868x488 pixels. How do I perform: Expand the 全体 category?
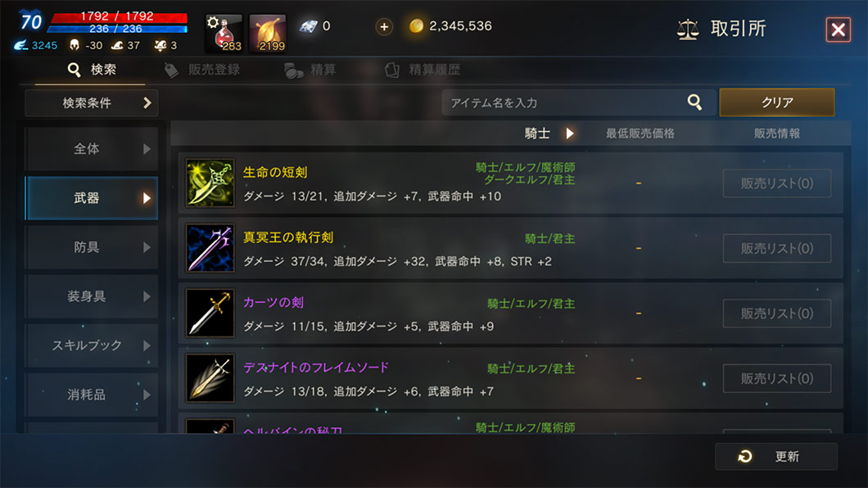coord(92,149)
